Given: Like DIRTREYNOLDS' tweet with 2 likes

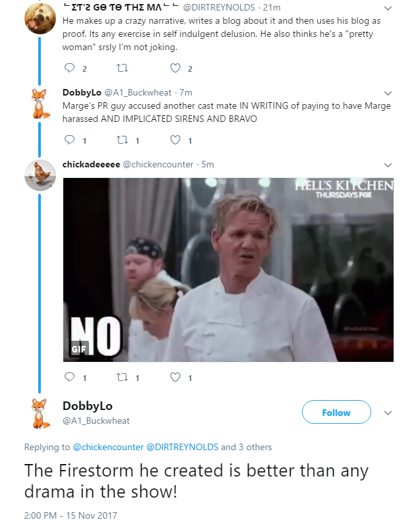Looking at the screenshot, I should tap(175, 68).
